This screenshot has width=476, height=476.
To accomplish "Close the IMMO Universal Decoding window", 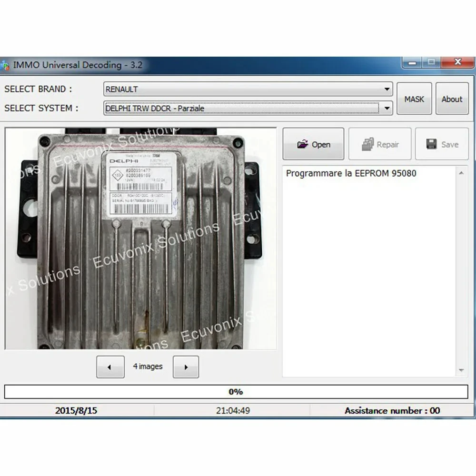I will click(457, 62).
